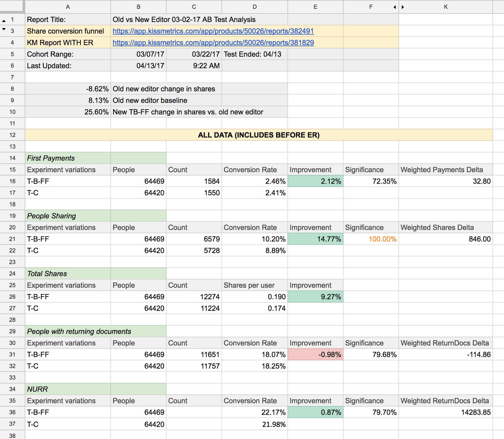Select the NURR section header cell
The image size is (504, 439).
click(68, 389)
